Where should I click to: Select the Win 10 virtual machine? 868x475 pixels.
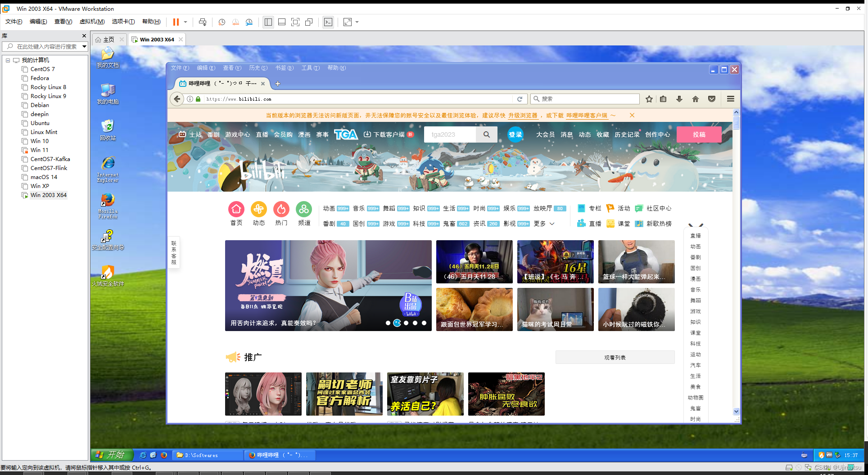[40, 141]
